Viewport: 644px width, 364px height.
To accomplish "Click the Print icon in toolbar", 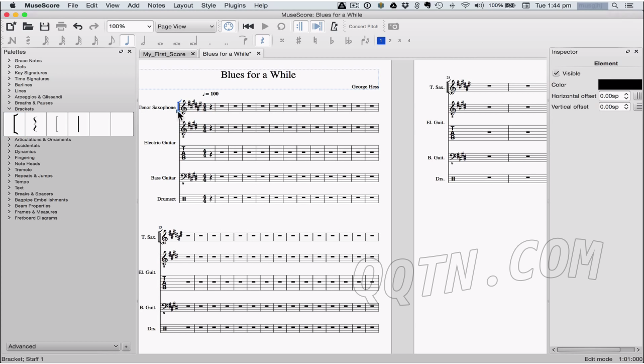I will [61, 27].
